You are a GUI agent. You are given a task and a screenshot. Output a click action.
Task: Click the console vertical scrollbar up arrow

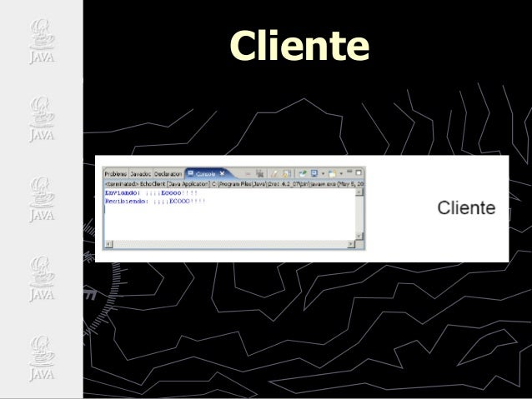tap(359, 192)
